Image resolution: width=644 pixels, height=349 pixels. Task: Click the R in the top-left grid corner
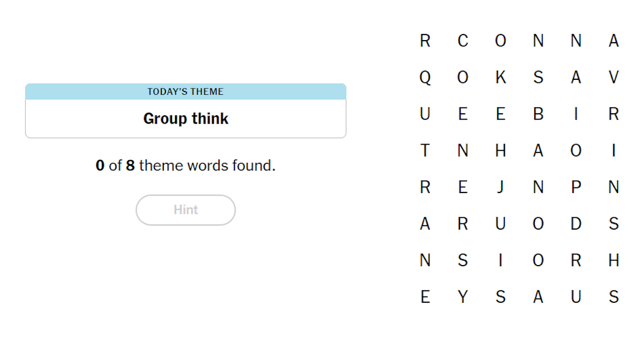(x=425, y=41)
